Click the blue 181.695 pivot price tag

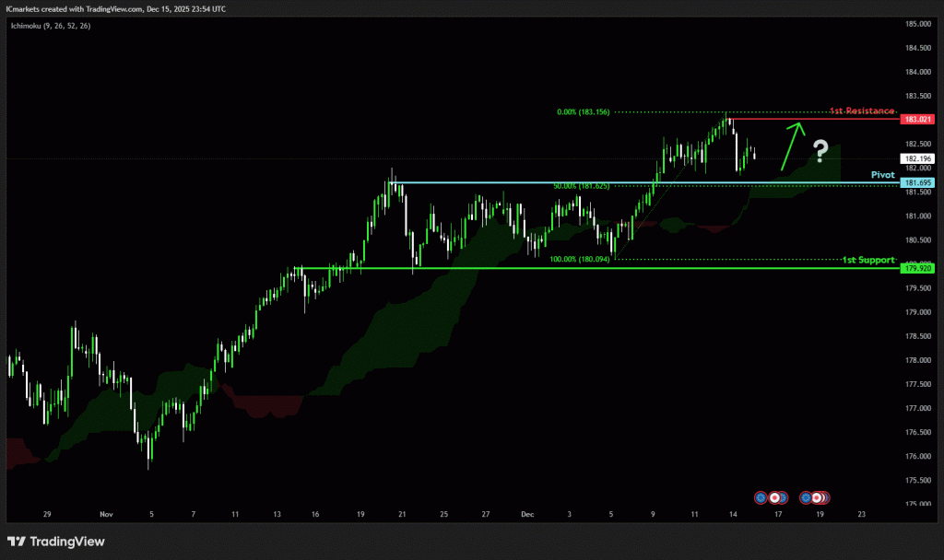click(x=916, y=183)
